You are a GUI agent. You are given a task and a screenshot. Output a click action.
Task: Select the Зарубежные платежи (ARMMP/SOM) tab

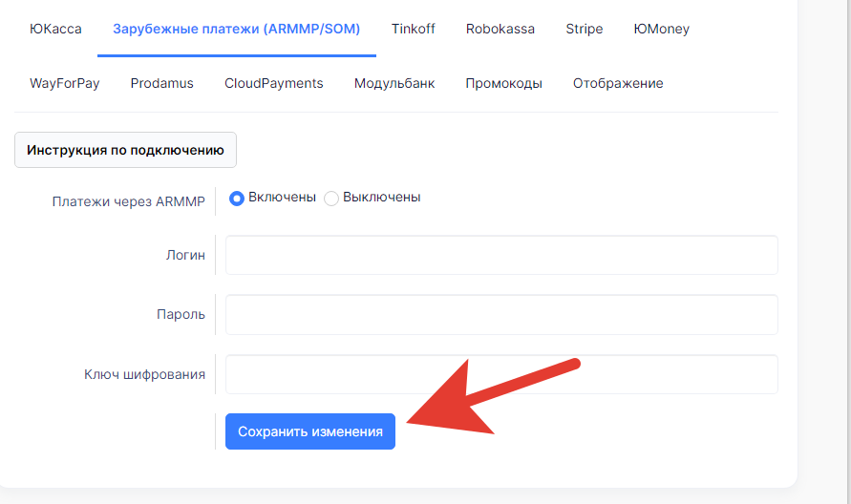click(237, 29)
